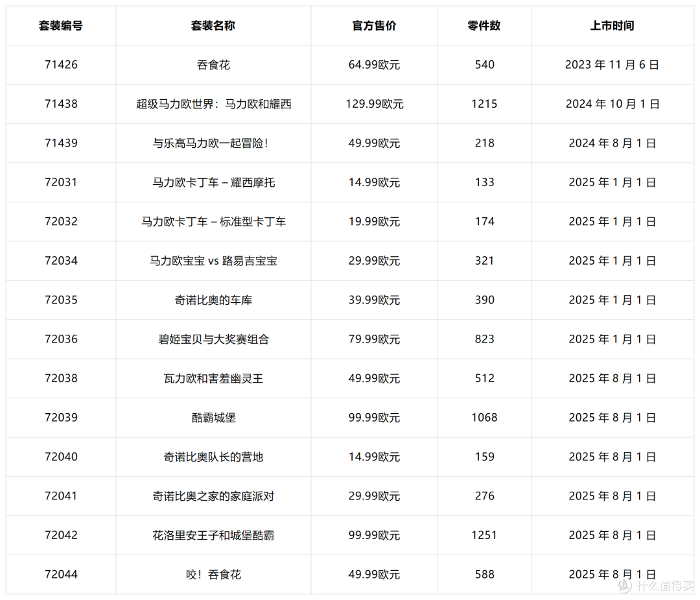The height and width of the screenshot is (600, 700).
Task: Click the price 39.99欧元
Action: tap(374, 300)
